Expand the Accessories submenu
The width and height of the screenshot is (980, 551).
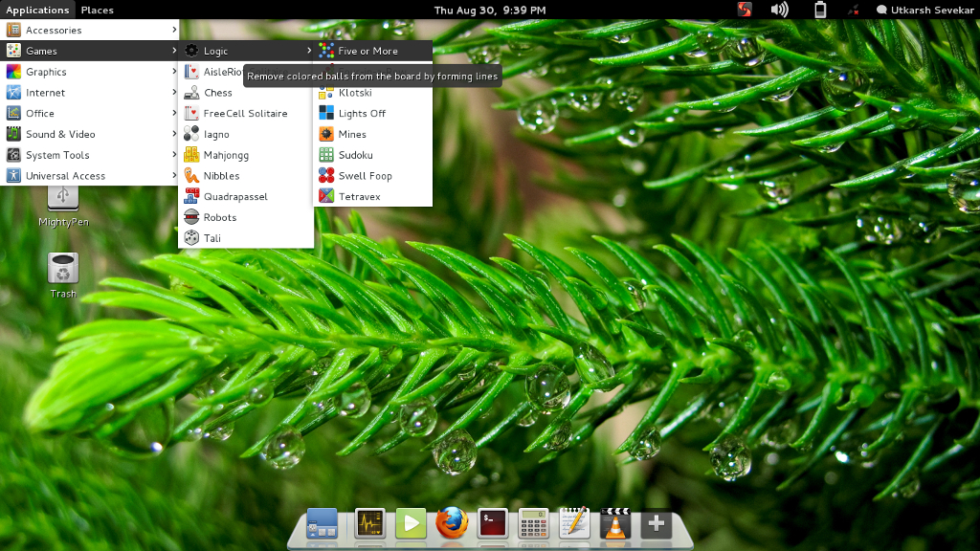click(x=90, y=31)
